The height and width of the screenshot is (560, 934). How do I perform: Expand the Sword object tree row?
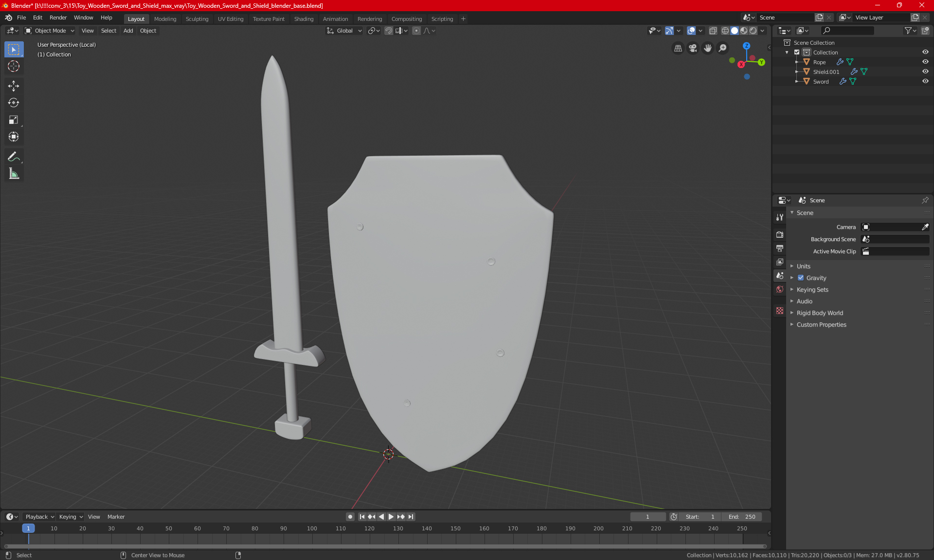[797, 81]
